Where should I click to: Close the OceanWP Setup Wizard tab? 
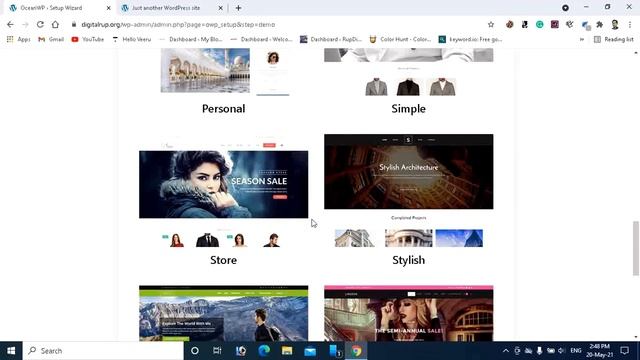109,8
